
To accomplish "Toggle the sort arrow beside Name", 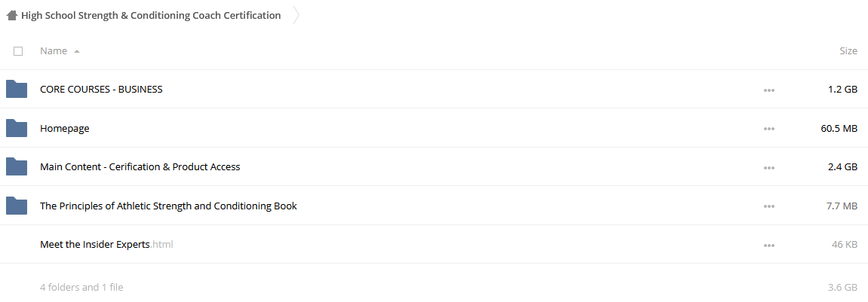I will click(77, 51).
